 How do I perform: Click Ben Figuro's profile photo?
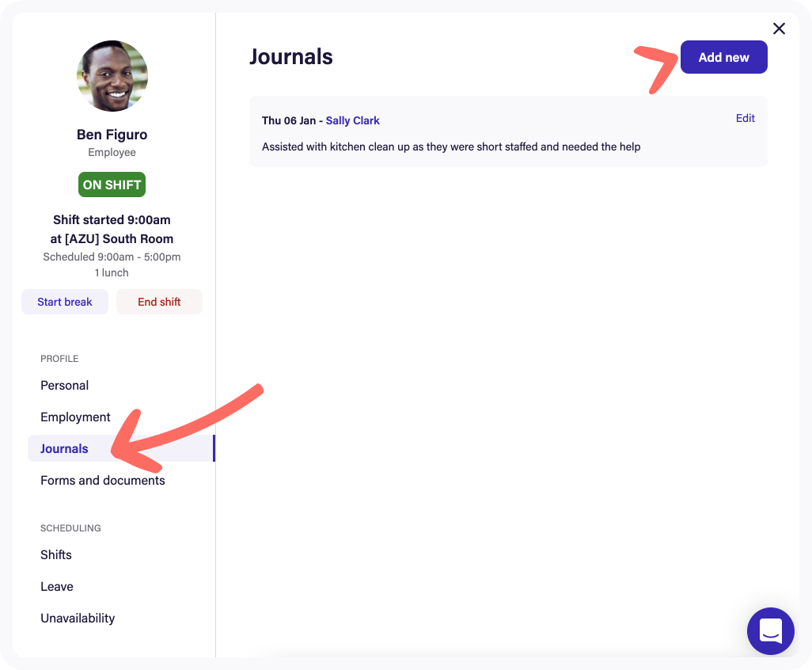coord(112,76)
